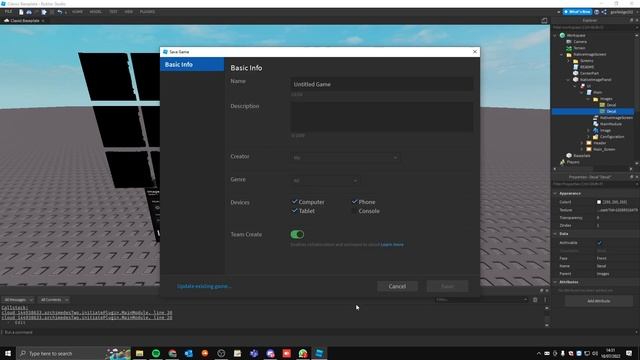Viewport: 640px width, 360px height.
Task: Select Players in the Explorer tree
Action: (x=573, y=162)
